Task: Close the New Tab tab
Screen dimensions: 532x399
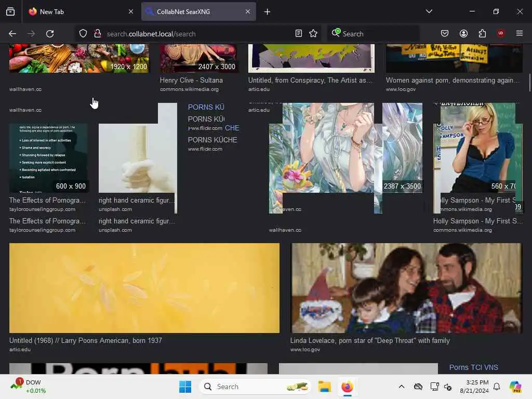Action: 131,11
